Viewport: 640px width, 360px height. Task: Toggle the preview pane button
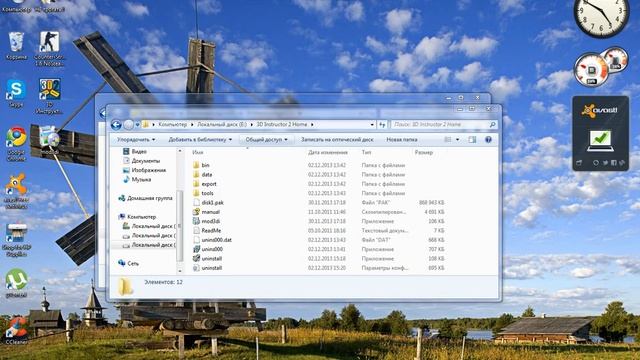point(472,140)
